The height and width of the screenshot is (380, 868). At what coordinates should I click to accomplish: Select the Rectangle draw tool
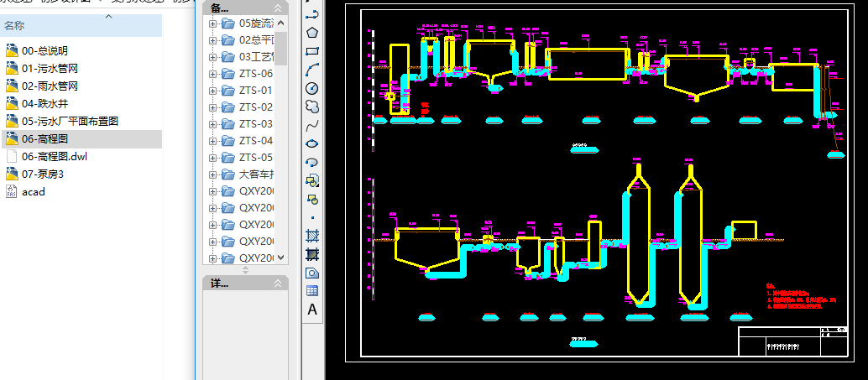point(312,51)
